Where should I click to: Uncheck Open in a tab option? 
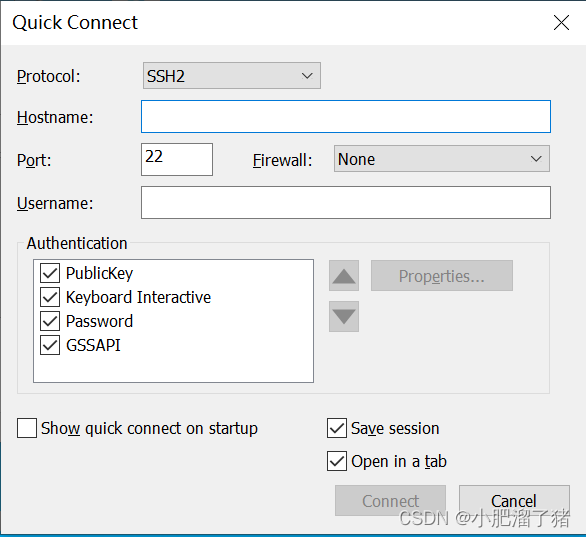tap(337, 461)
